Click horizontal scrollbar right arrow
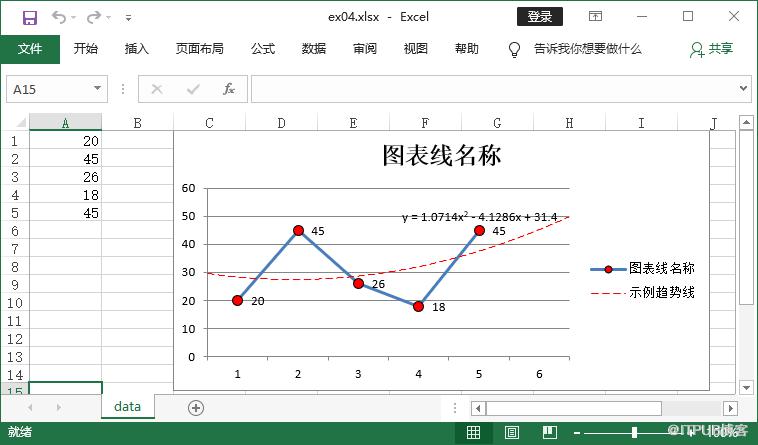This screenshot has width=758, height=445. pyautogui.click(x=730, y=408)
